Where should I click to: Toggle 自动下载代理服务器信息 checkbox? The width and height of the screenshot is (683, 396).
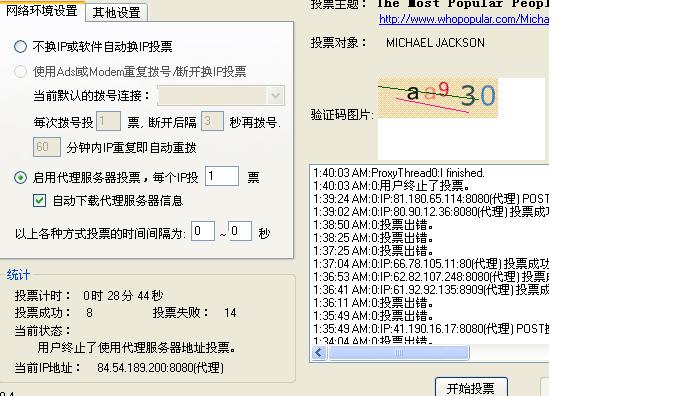[39, 200]
